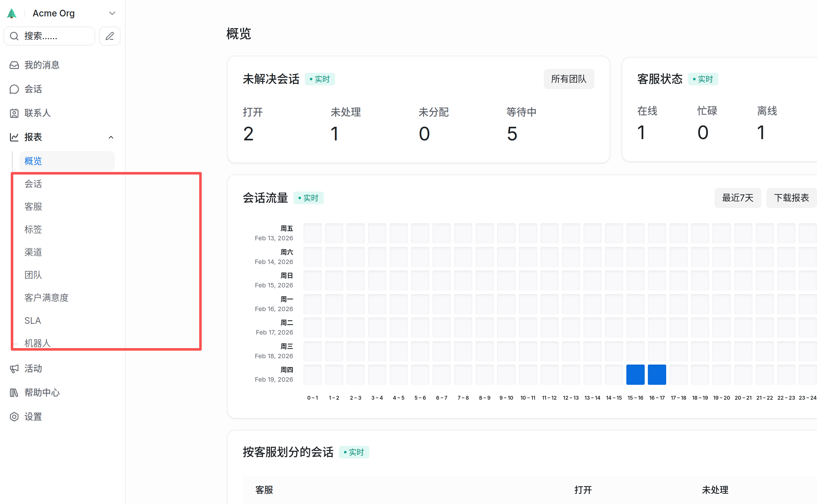Click the 活动 megaphone icon
Viewport: 817px width, 504px height.
tap(14, 369)
